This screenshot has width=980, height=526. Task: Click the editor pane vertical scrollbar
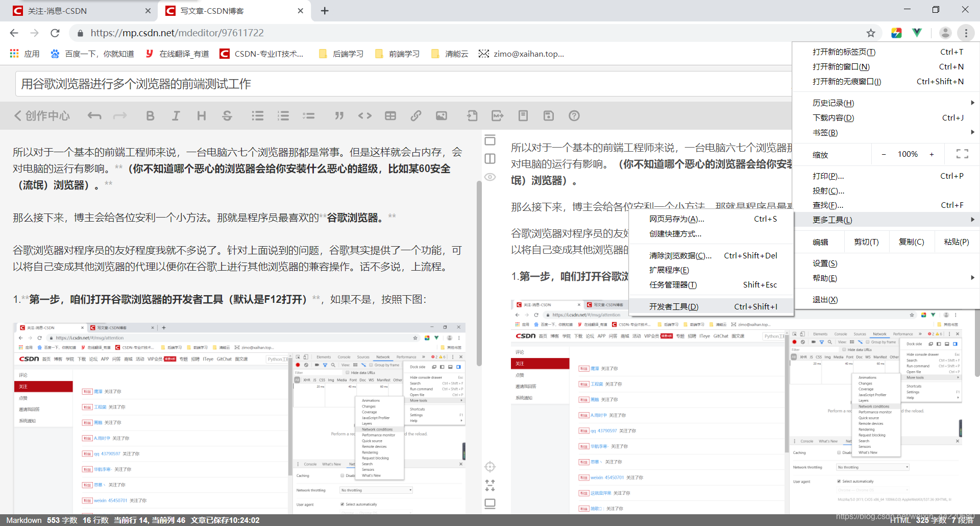point(479,273)
